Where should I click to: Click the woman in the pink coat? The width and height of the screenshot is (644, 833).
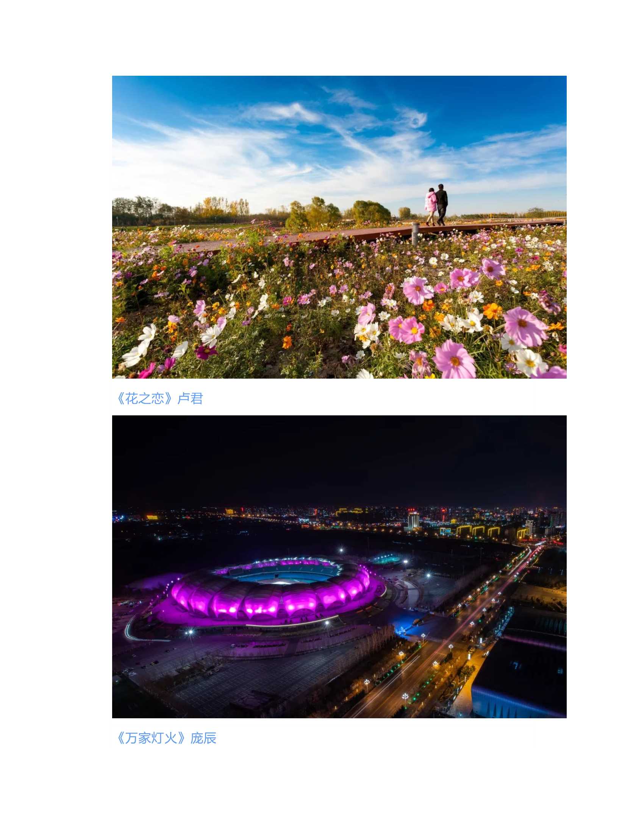pos(431,207)
